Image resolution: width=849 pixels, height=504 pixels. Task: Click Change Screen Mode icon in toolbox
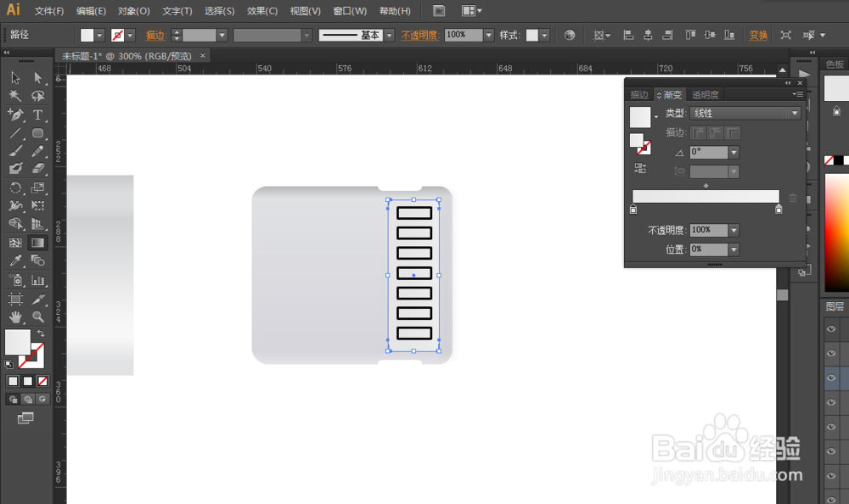[x=25, y=418]
